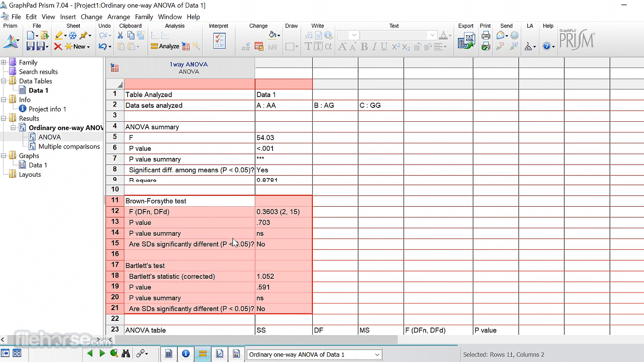644x362 pixels.
Task: Click the table corner select-all cell
Action: tap(115, 84)
